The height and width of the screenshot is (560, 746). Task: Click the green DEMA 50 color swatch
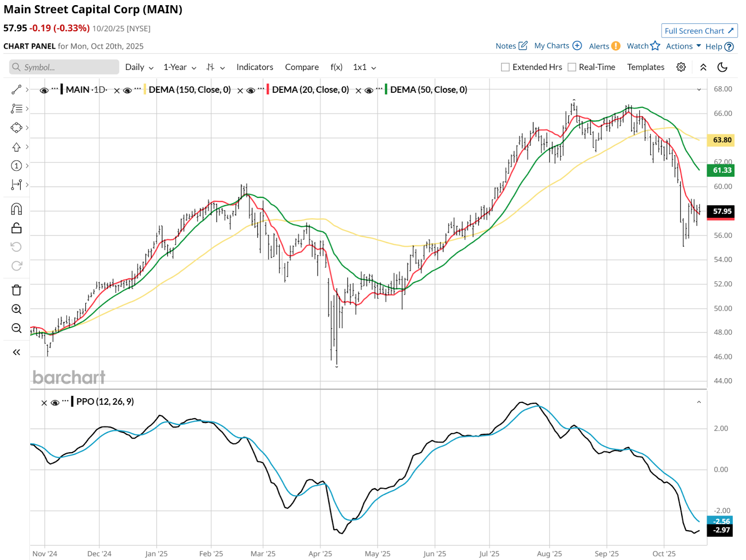386,90
